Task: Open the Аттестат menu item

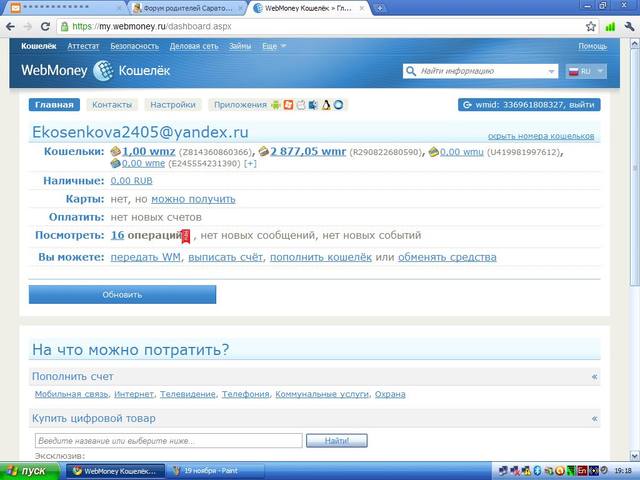Action: pyautogui.click(x=83, y=46)
